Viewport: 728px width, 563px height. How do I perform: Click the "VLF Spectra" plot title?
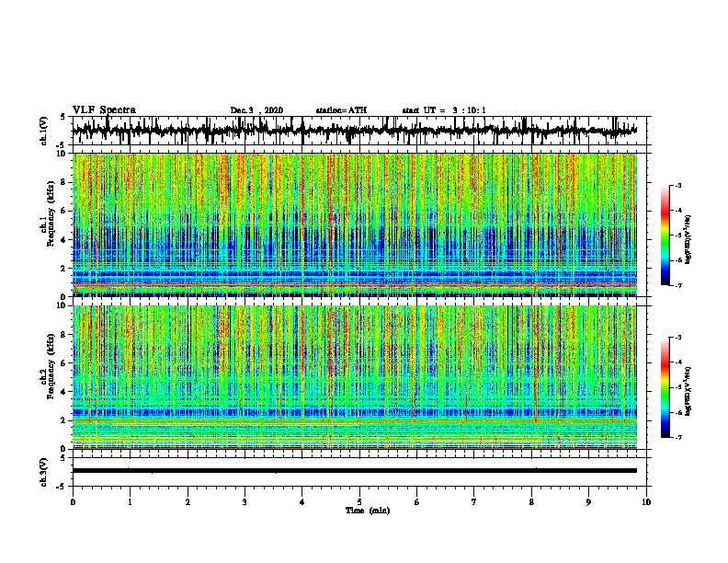(104, 110)
